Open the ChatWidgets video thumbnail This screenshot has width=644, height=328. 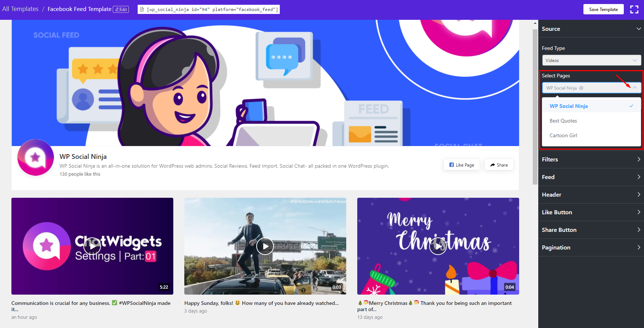(x=92, y=246)
